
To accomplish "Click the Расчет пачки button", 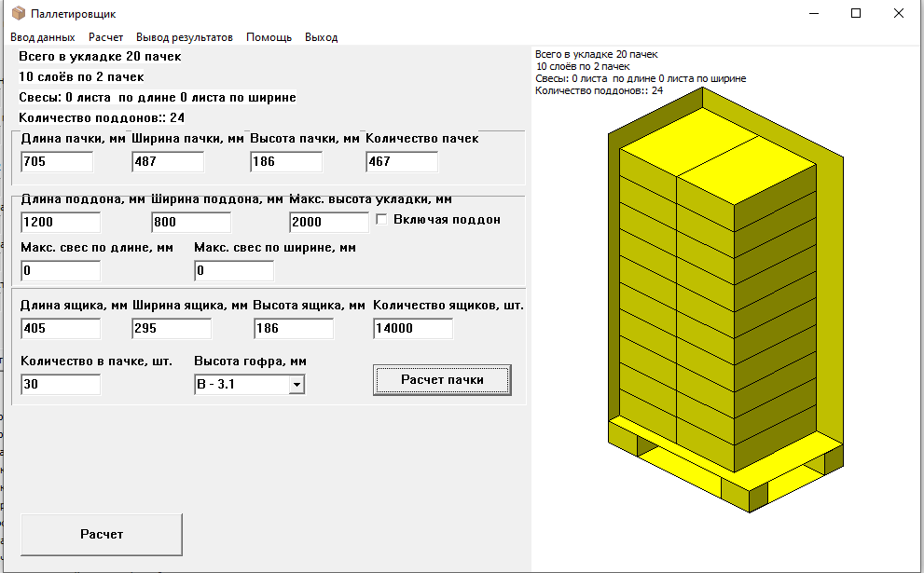I will [442, 380].
